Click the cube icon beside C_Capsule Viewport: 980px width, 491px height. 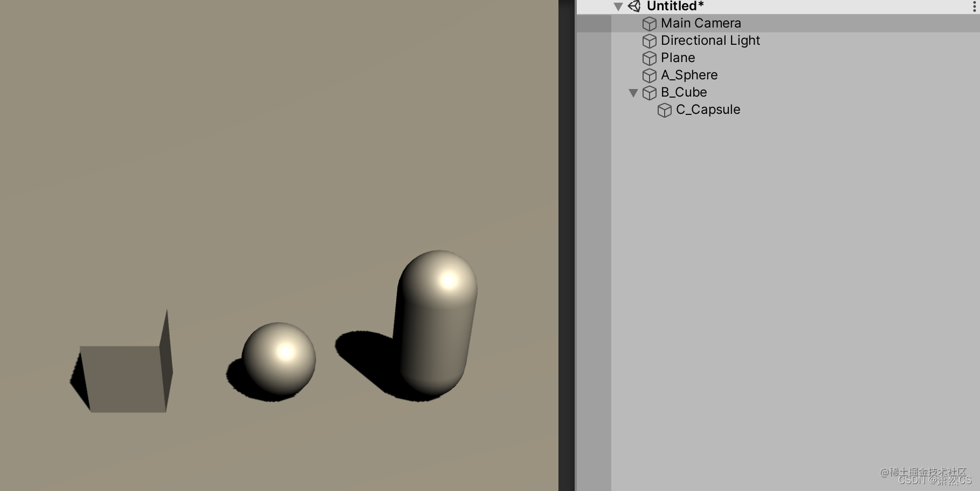pos(665,110)
